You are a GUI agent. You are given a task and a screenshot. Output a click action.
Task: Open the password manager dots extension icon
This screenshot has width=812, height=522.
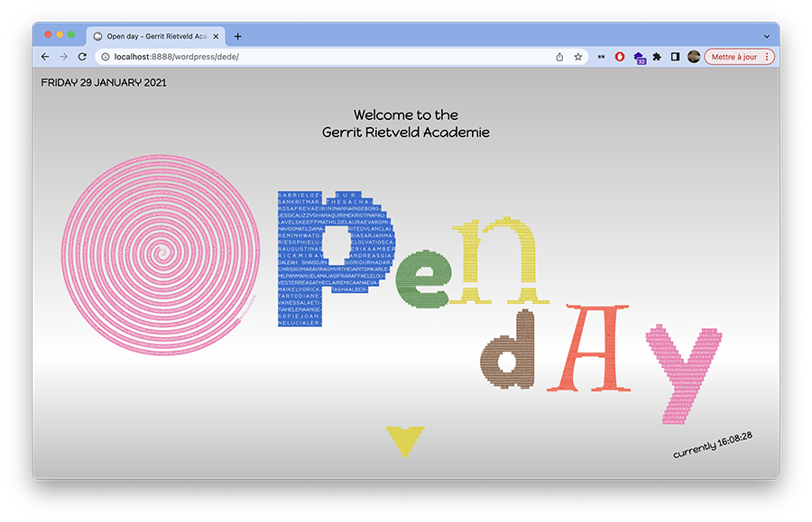[601, 57]
